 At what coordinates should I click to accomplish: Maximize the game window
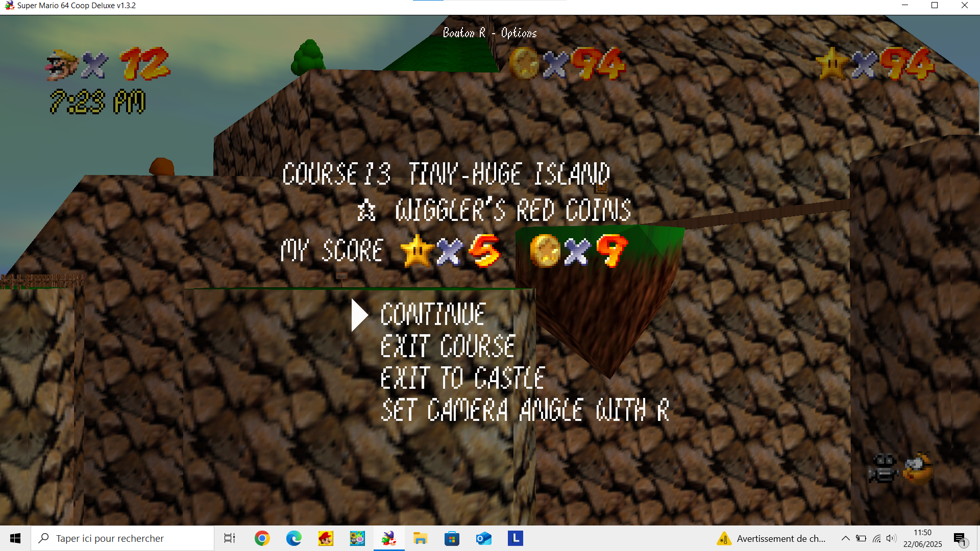pos(935,6)
